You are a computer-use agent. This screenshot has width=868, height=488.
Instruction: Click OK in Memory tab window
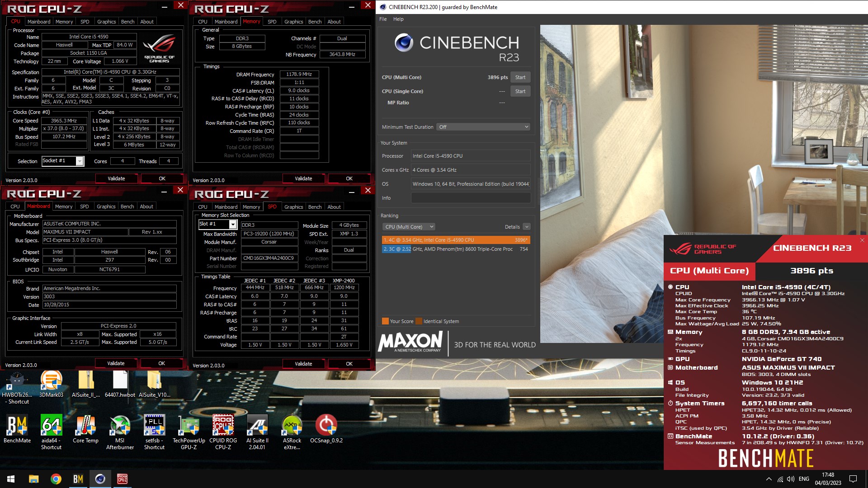click(349, 178)
